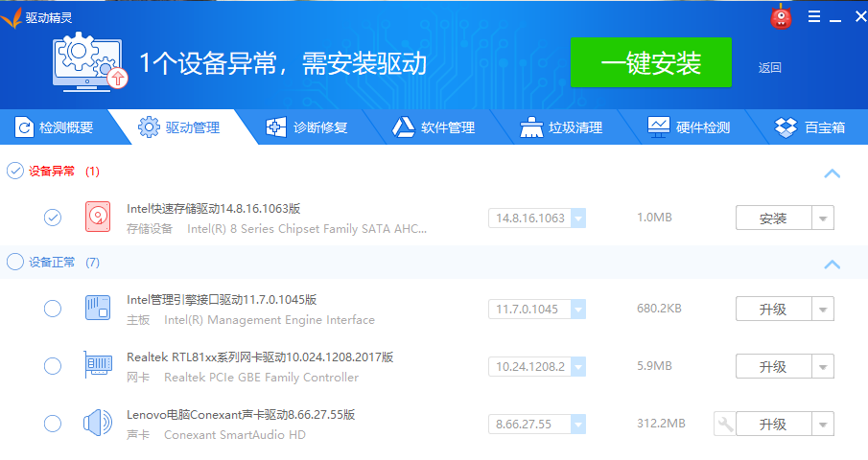Open dropdown arrow next to 安装 button

click(x=823, y=218)
